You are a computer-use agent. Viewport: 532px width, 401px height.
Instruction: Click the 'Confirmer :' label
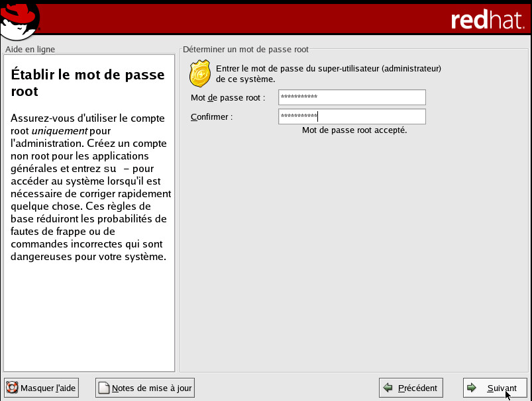(x=212, y=117)
